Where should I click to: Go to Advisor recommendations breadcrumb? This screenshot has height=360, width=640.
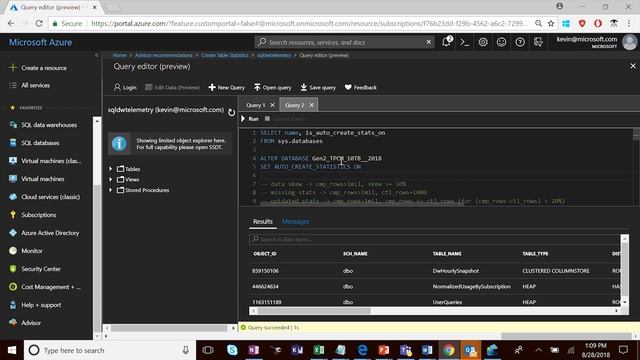point(163,55)
